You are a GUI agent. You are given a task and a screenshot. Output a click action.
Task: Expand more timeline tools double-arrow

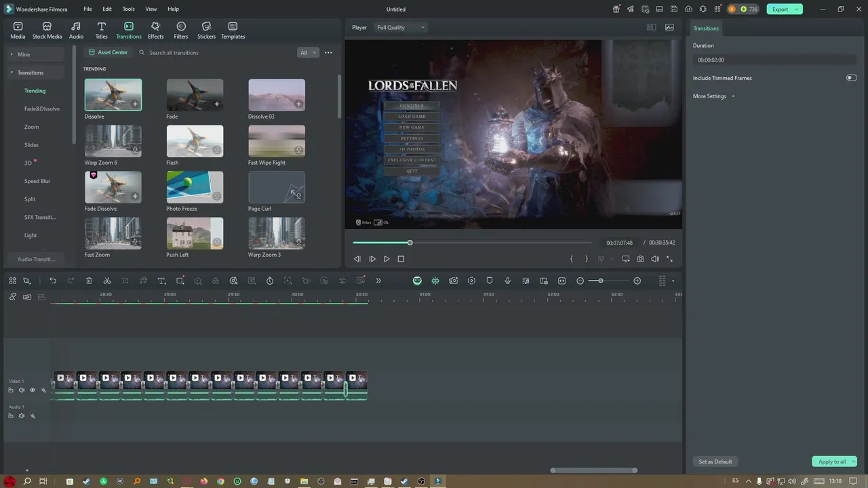(378, 281)
